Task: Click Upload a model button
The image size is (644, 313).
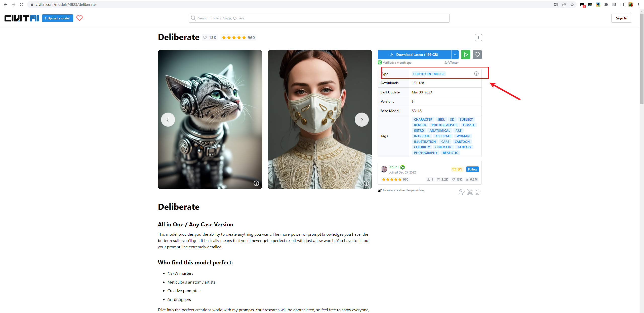Action: [x=57, y=18]
